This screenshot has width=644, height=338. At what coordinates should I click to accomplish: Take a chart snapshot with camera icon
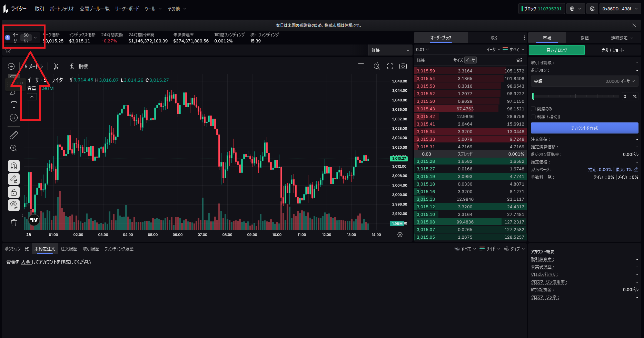pyautogui.click(x=403, y=66)
